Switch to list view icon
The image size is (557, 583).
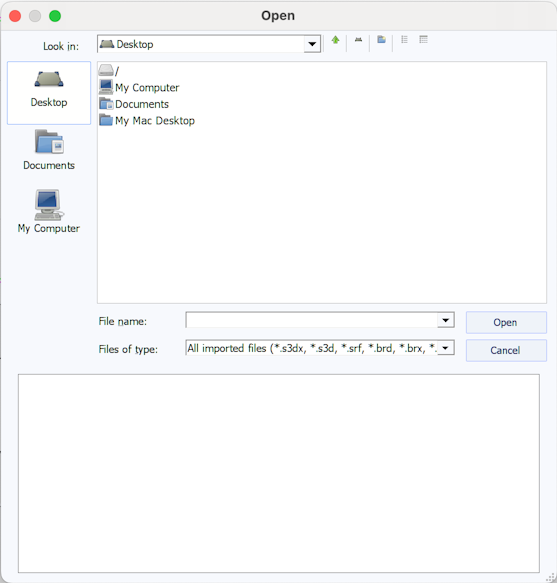404,39
